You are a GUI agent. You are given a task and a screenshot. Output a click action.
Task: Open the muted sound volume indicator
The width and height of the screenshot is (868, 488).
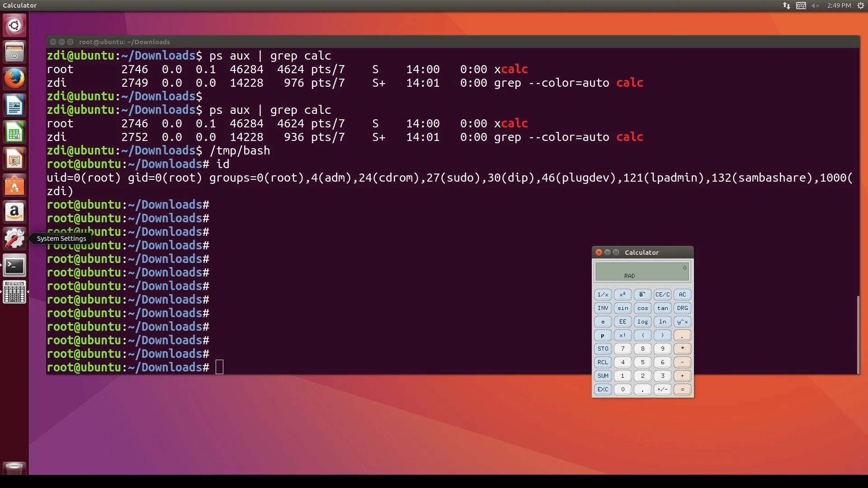816,5
